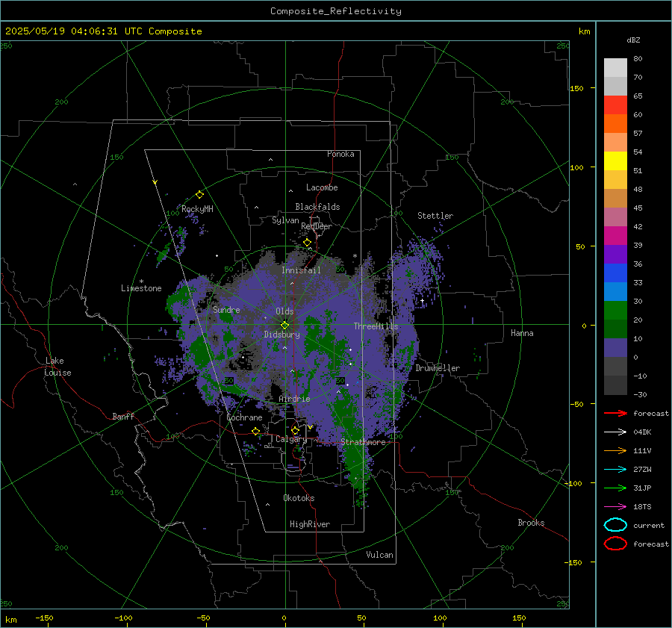Click the dBZ legend heading
Image resolution: width=672 pixels, height=628 pixels.
(633, 40)
